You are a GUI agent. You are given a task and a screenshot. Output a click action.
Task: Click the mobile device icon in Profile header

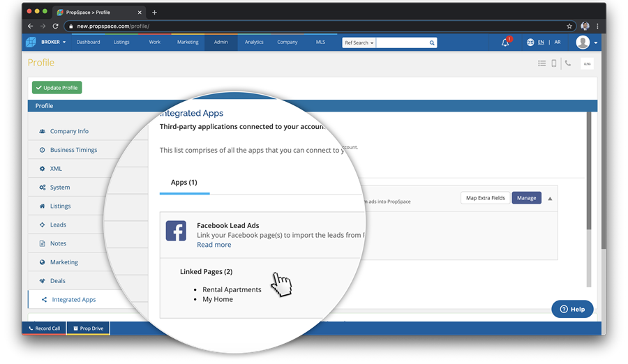point(554,63)
